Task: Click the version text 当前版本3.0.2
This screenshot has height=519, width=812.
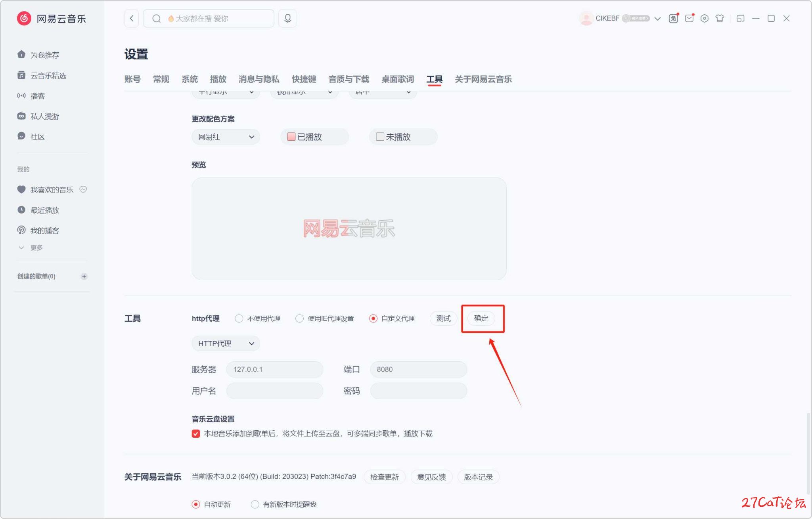Action: point(274,477)
